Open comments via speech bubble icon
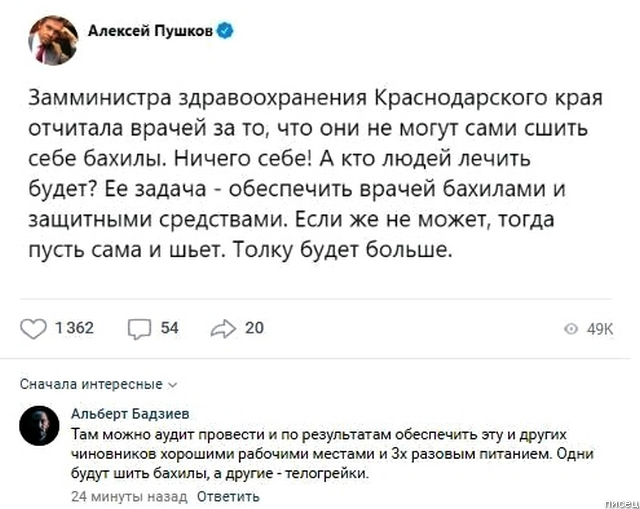The image size is (640, 509). tap(139, 328)
